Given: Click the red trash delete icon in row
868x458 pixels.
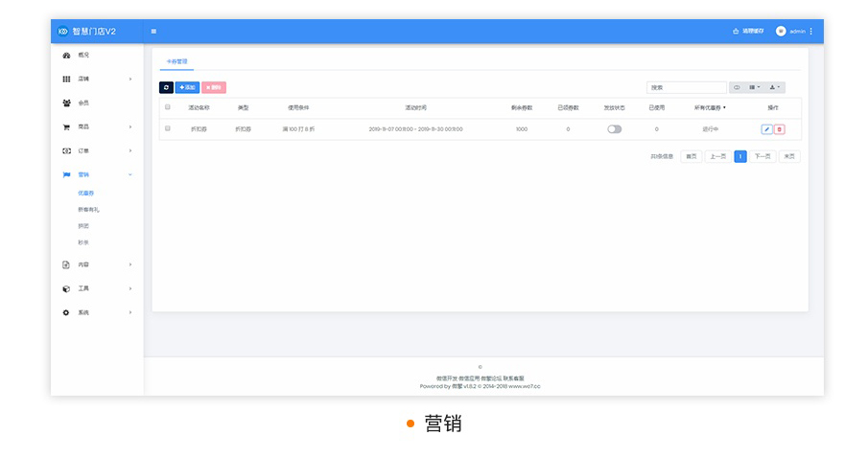Looking at the screenshot, I should click(780, 129).
